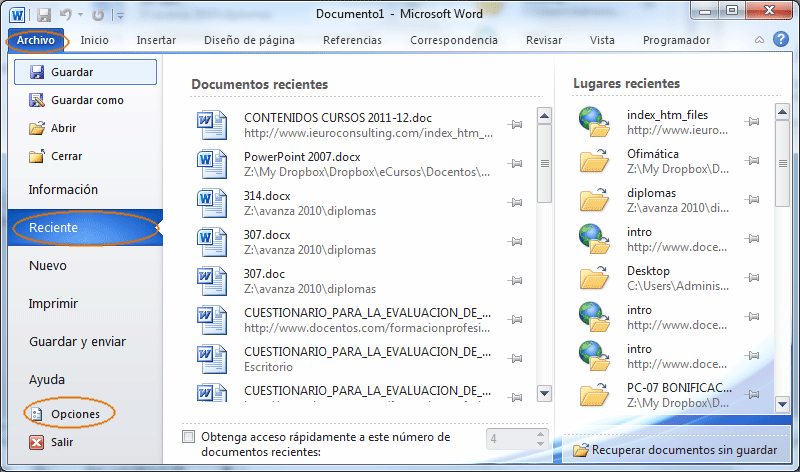Click the Save icon in quick access toolbar
The height and width of the screenshot is (472, 800).
[44, 15]
